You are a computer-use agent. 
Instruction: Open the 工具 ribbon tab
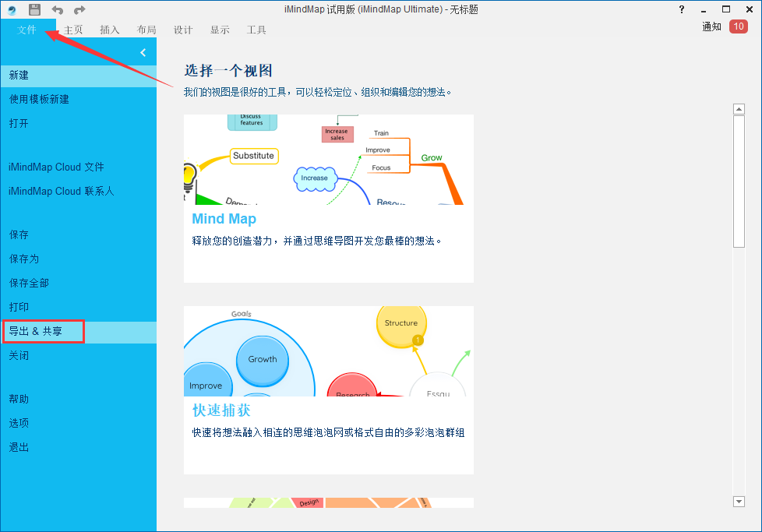pos(256,30)
